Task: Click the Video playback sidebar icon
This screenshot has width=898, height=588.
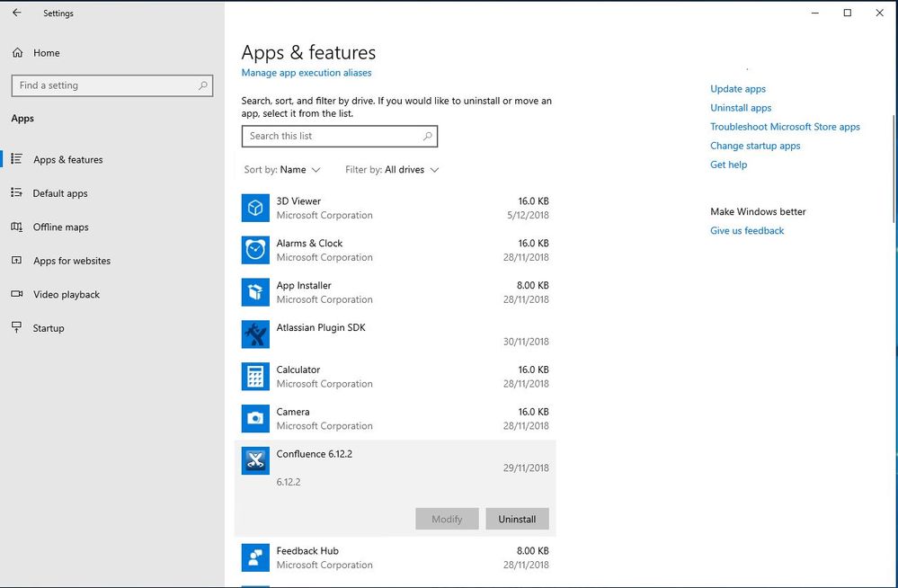Action: click(16, 294)
